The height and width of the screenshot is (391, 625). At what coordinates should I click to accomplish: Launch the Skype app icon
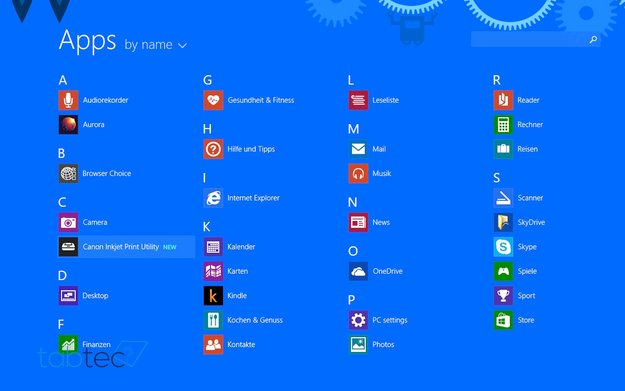click(503, 247)
